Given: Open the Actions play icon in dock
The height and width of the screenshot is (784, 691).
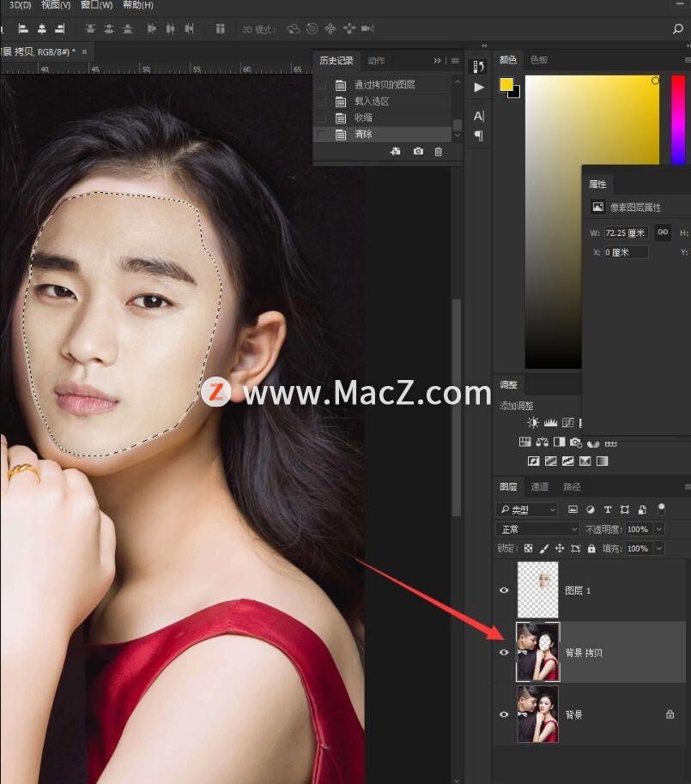Looking at the screenshot, I should click(x=479, y=87).
